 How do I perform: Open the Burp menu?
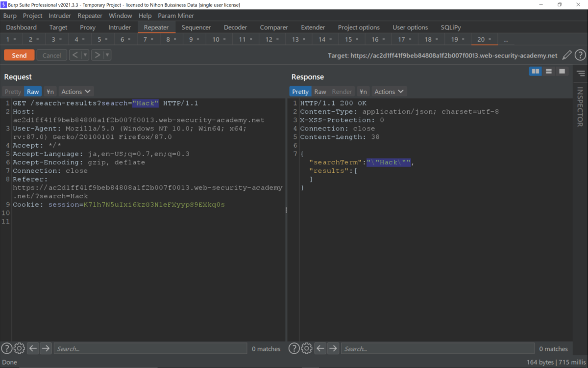click(x=10, y=16)
